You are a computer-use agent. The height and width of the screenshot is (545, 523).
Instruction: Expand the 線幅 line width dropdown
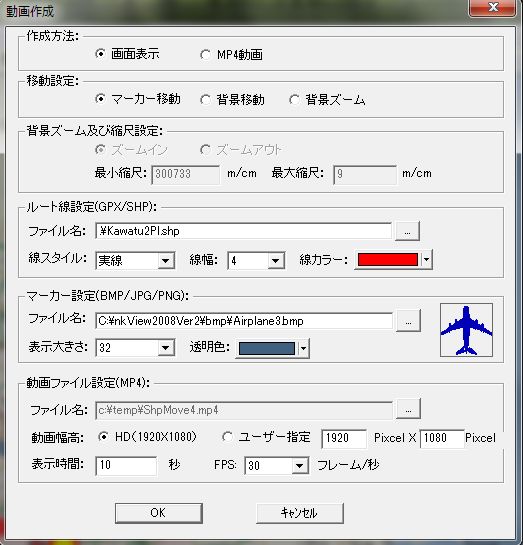click(x=256, y=260)
